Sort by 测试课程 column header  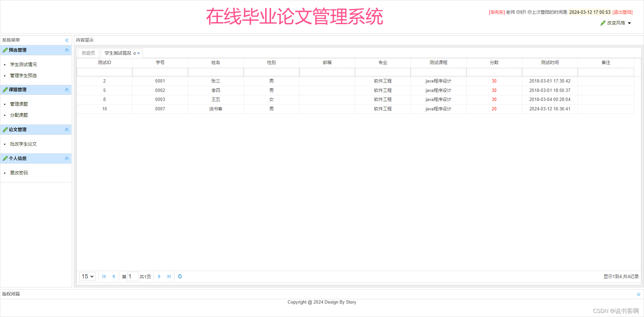(438, 63)
